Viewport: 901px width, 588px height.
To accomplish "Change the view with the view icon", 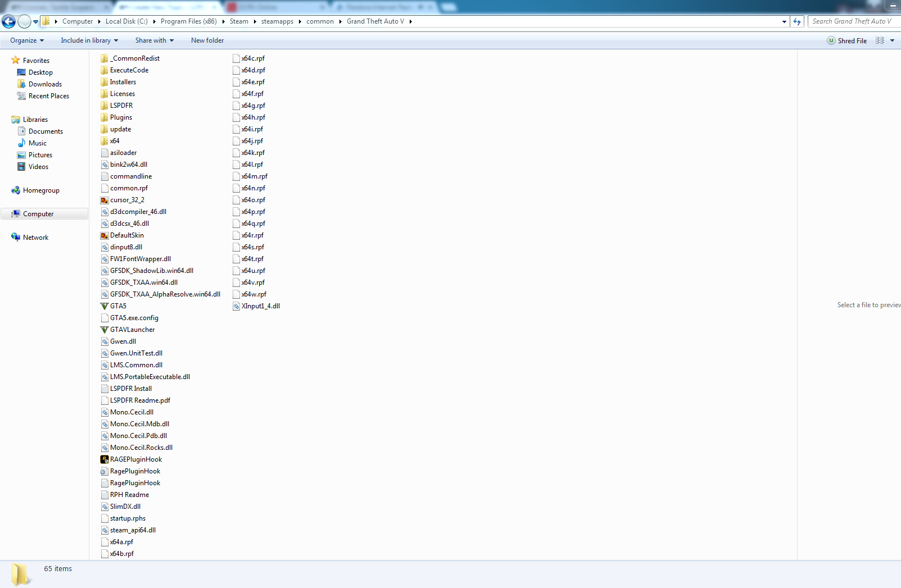I will (x=880, y=40).
